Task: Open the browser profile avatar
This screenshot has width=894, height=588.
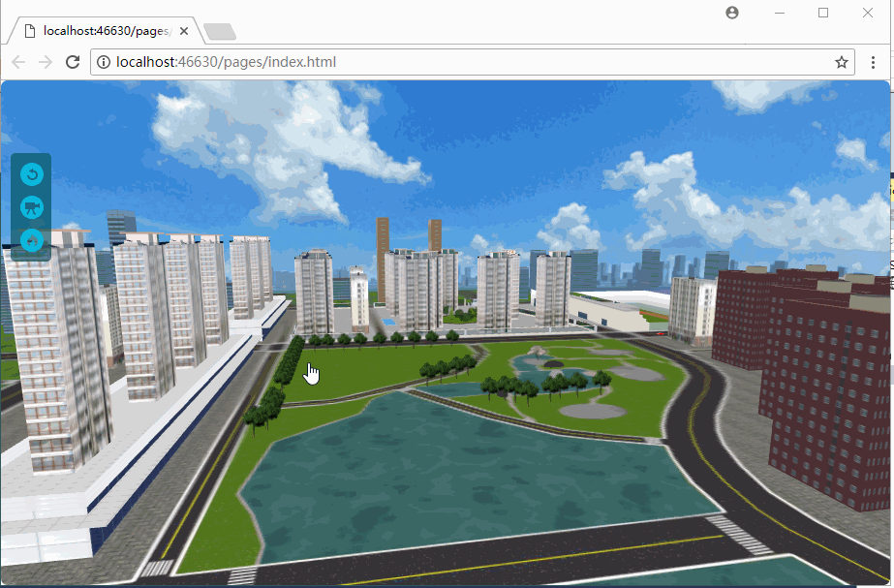Action: click(x=731, y=13)
